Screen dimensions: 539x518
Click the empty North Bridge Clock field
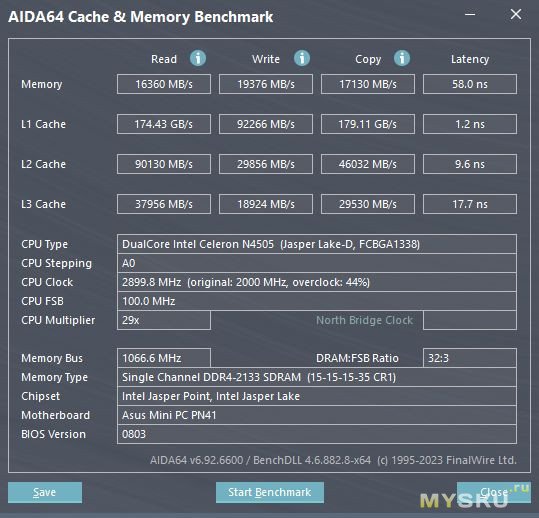(470, 320)
